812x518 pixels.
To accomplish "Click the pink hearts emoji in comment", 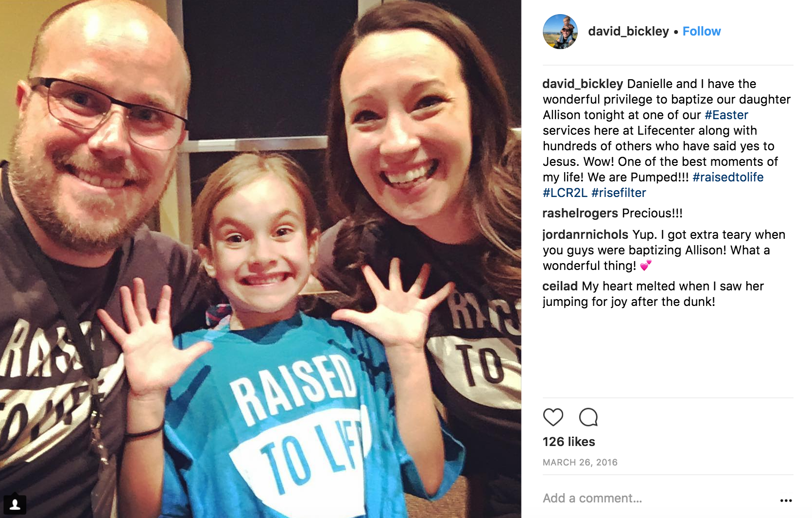I will 645,266.
